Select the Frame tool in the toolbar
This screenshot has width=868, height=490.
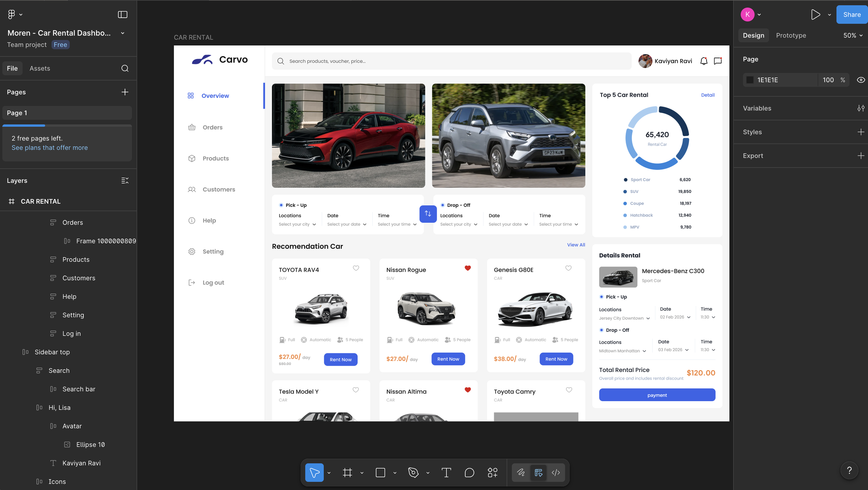pyautogui.click(x=347, y=472)
